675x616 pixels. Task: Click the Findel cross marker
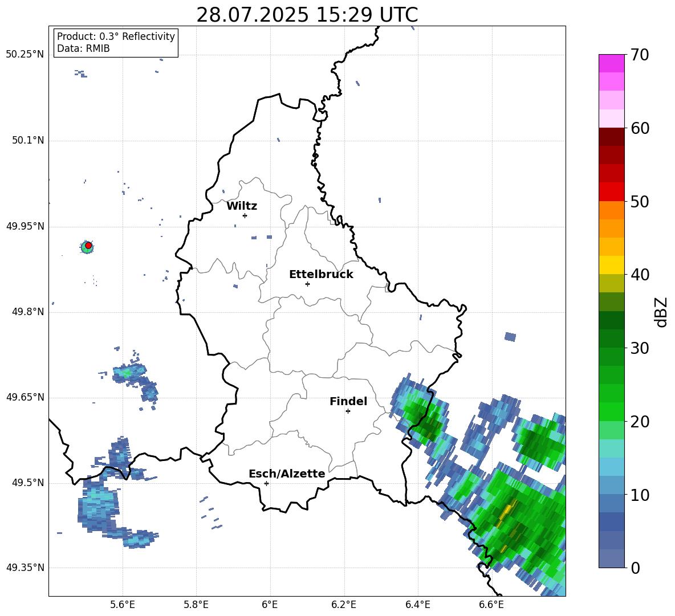point(348,411)
